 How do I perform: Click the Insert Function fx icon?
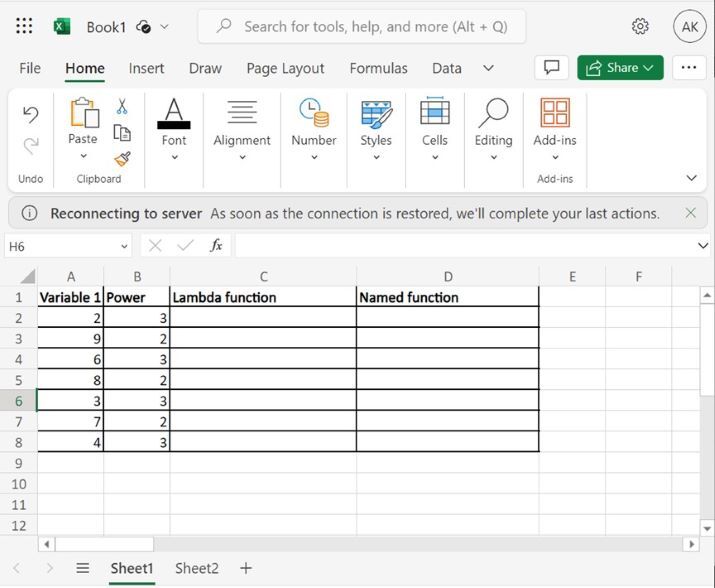tap(216, 245)
